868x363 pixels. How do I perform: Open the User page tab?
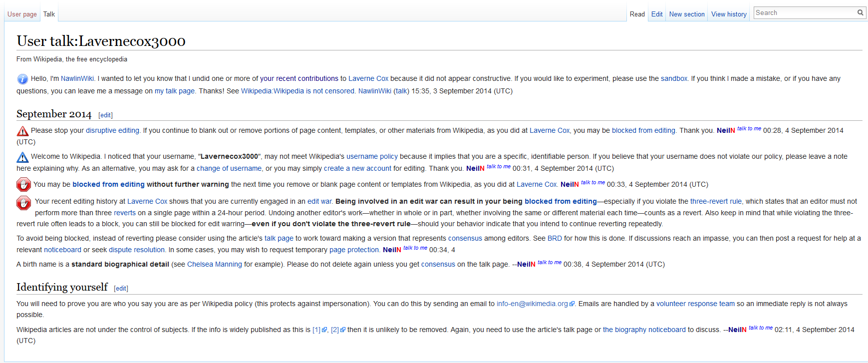click(x=22, y=14)
